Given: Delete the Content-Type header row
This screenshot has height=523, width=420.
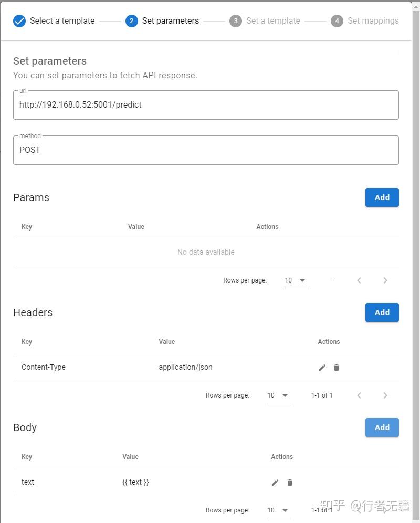Looking at the screenshot, I should pos(337,368).
